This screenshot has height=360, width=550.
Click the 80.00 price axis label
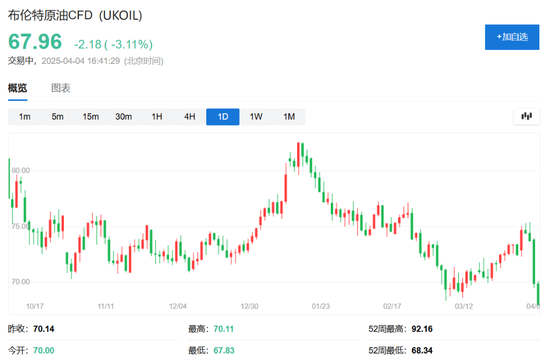click(21, 170)
